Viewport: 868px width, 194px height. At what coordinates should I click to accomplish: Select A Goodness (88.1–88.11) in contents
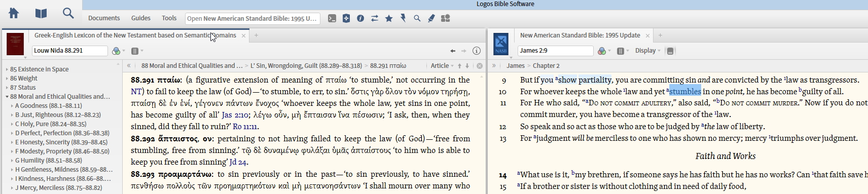48,106
